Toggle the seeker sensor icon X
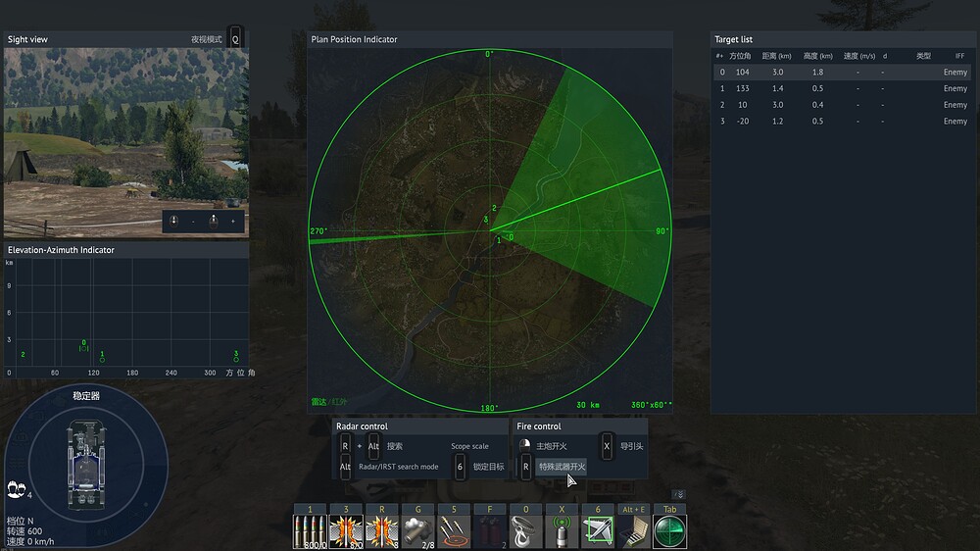Viewport: 980px width, 551px height. pyautogui.click(x=562, y=531)
